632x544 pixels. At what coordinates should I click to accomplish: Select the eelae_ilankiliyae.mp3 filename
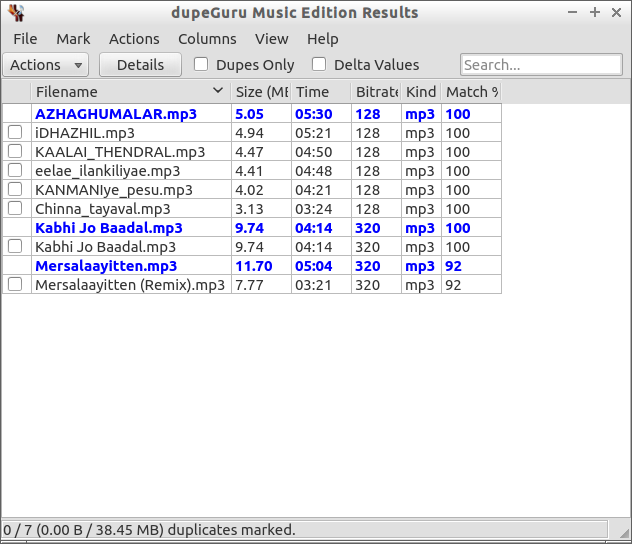tap(108, 171)
